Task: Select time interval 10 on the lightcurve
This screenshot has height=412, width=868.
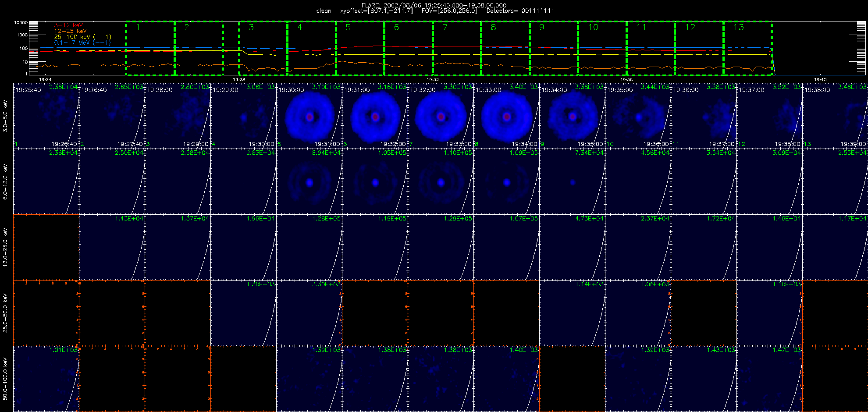Action: [x=602, y=48]
